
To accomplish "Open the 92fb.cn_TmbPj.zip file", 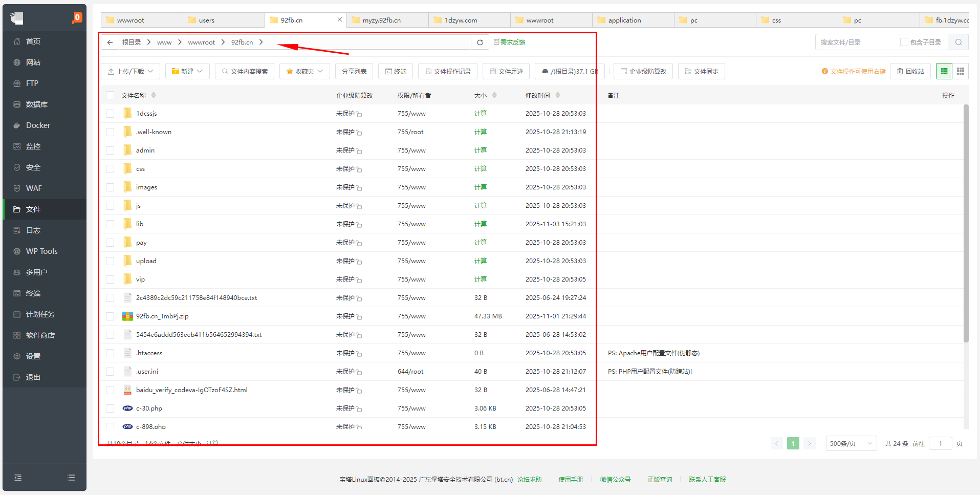I will (x=162, y=316).
